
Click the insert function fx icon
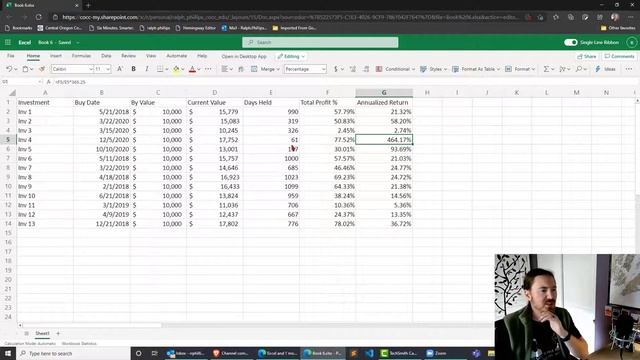click(49, 82)
